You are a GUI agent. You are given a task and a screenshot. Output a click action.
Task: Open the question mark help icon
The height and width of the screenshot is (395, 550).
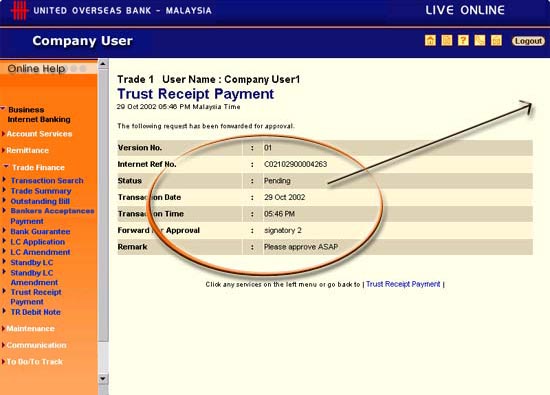click(463, 41)
